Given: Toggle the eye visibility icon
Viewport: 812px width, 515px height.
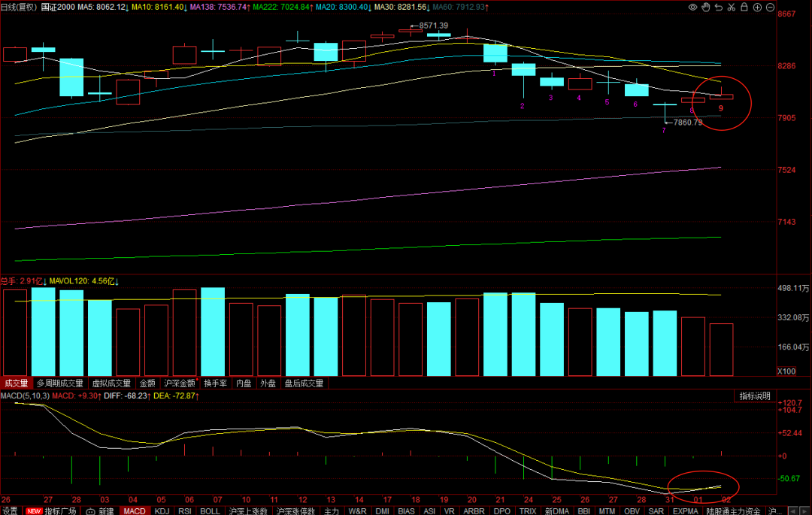Looking at the screenshot, I should pyautogui.click(x=693, y=8).
